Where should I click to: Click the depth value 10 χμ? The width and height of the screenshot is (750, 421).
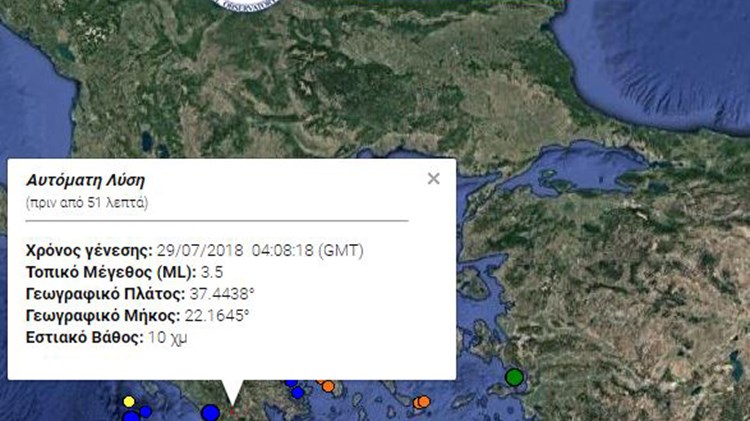pos(167,338)
